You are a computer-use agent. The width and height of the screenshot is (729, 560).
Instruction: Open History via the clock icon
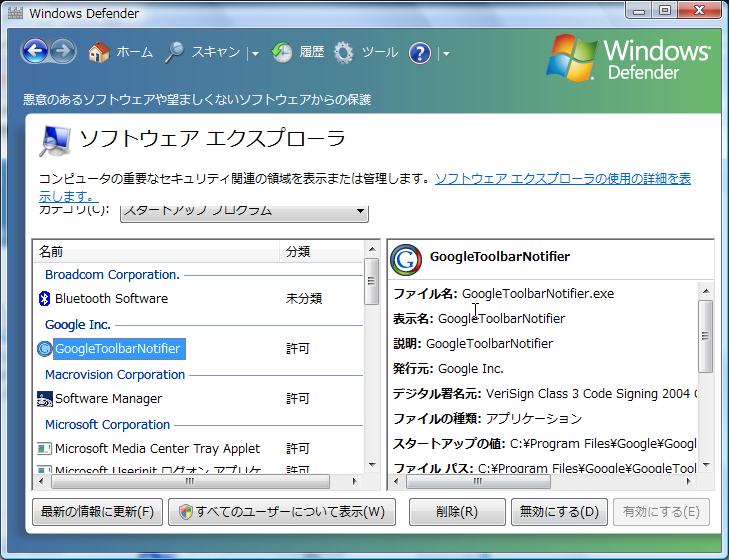282,52
